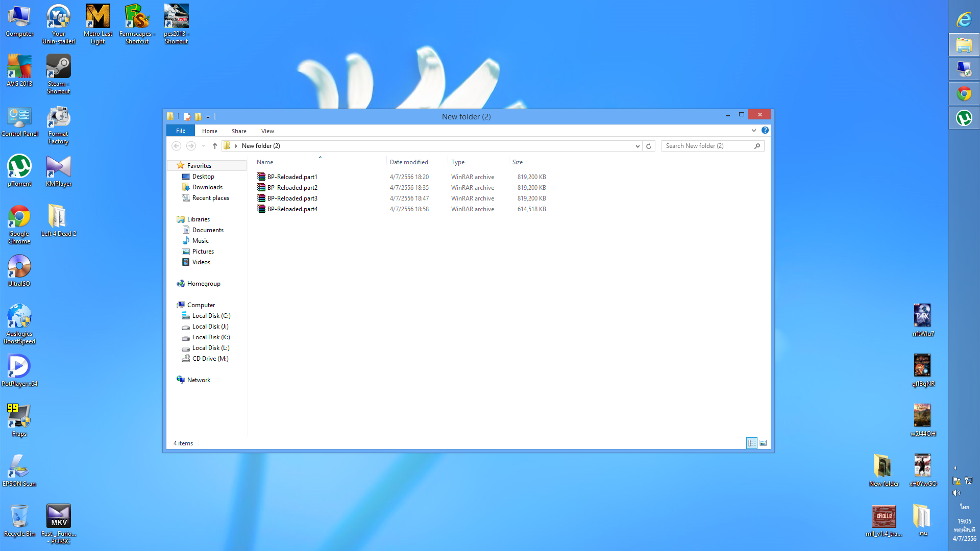This screenshot has height=551, width=980.
Task: Click the Google Chrome taskbar icon
Action: (x=964, y=94)
